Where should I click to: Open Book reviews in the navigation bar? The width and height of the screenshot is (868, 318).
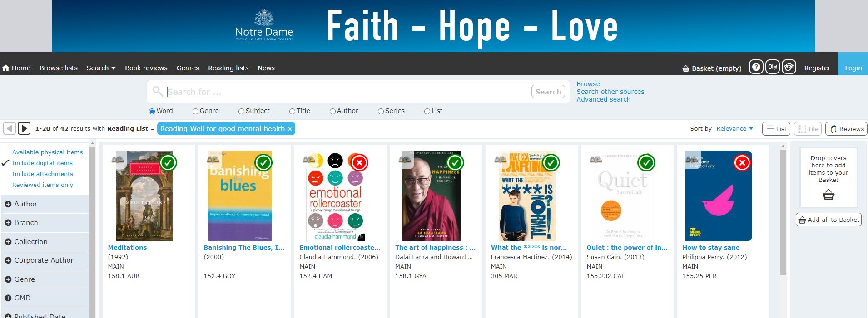click(x=146, y=68)
